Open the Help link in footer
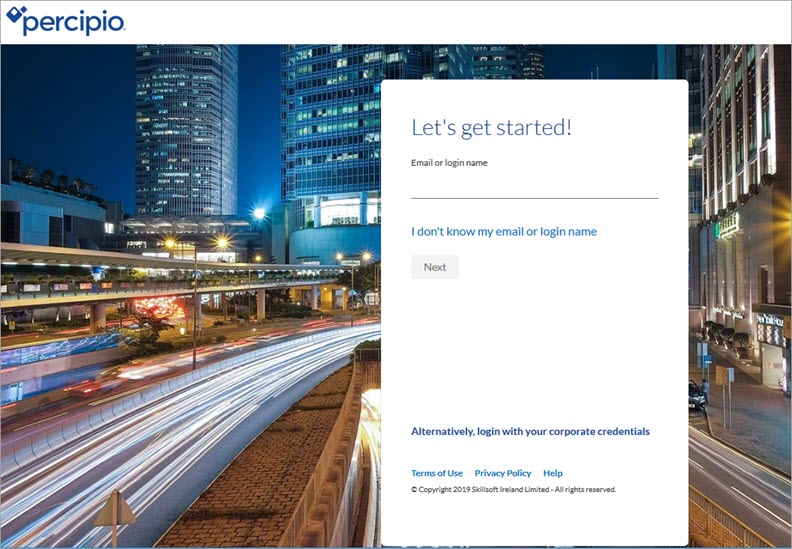Screen dimensions: 792x549 coord(552,473)
